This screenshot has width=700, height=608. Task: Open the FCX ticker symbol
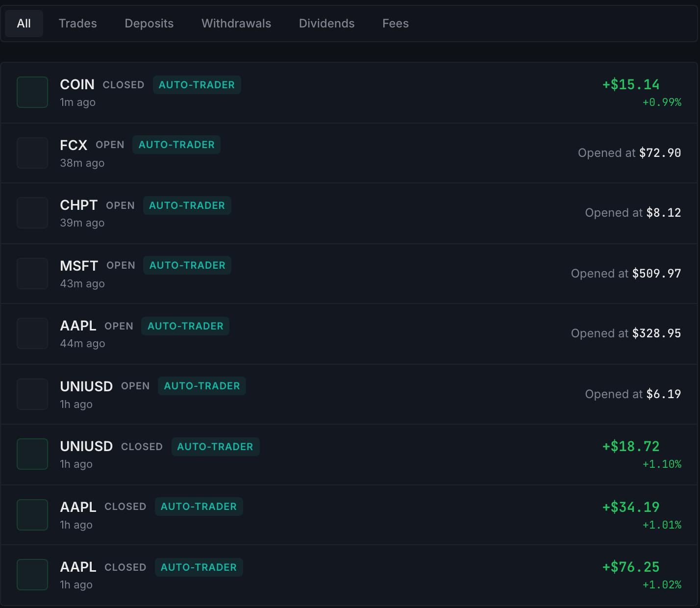pyautogui.click(x=74, y=145)
